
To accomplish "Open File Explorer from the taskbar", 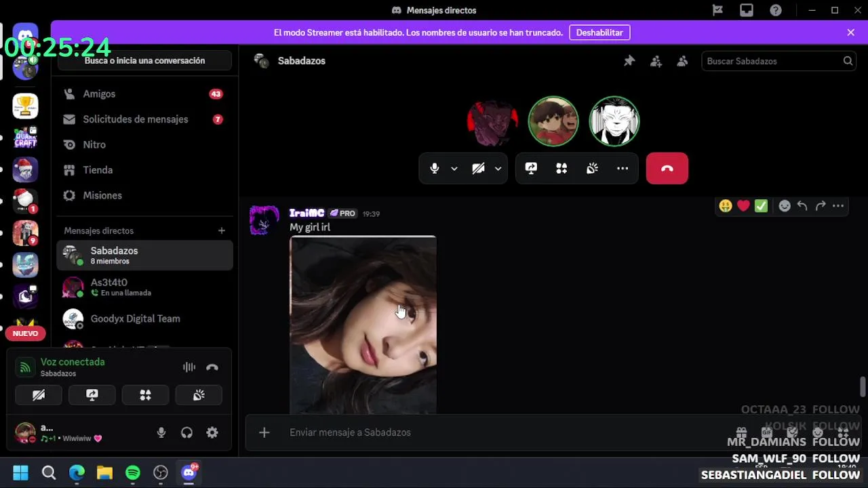I will pos(104,472).
